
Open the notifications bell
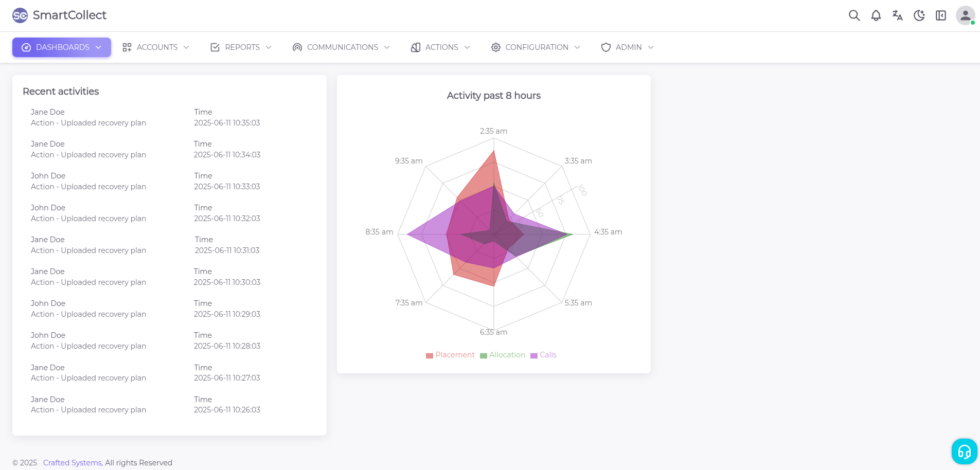pos(876,15)
